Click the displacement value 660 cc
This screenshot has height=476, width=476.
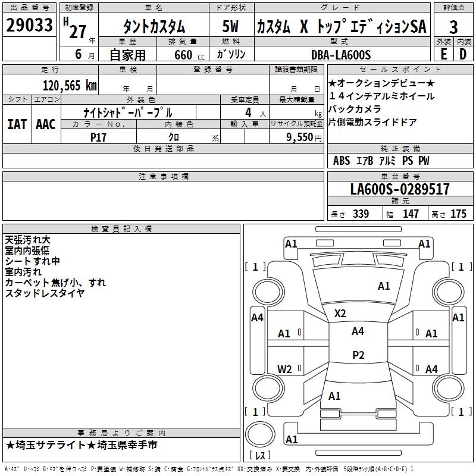coord(189,55)
